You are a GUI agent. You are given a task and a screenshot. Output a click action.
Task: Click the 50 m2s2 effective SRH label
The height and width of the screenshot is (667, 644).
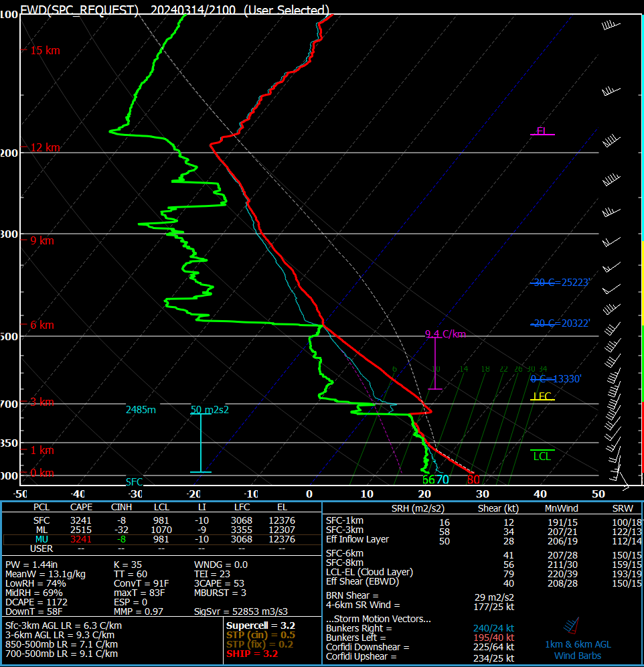click(x=210, y=410)
